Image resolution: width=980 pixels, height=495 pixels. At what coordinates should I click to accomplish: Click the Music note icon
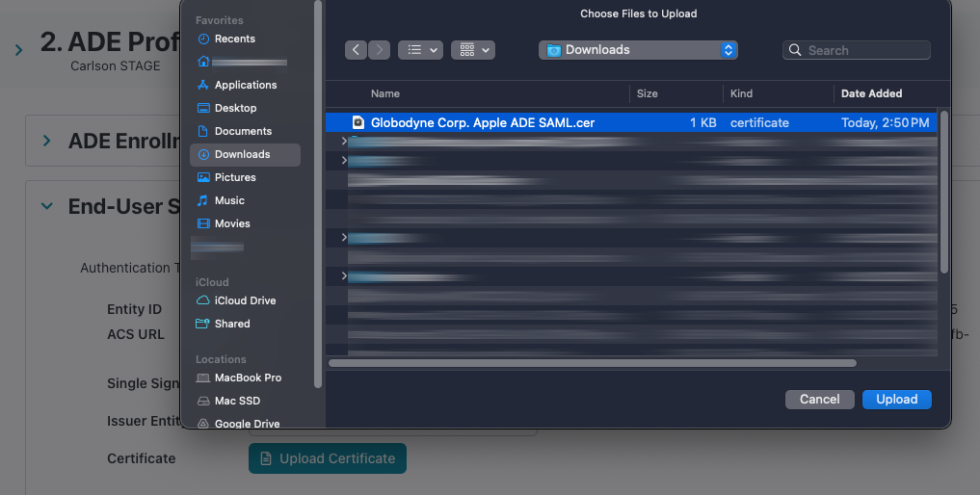[203, 200]
